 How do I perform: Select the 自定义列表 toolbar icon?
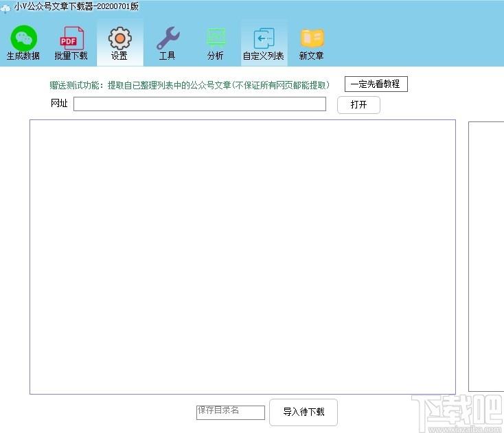[264, 38]
